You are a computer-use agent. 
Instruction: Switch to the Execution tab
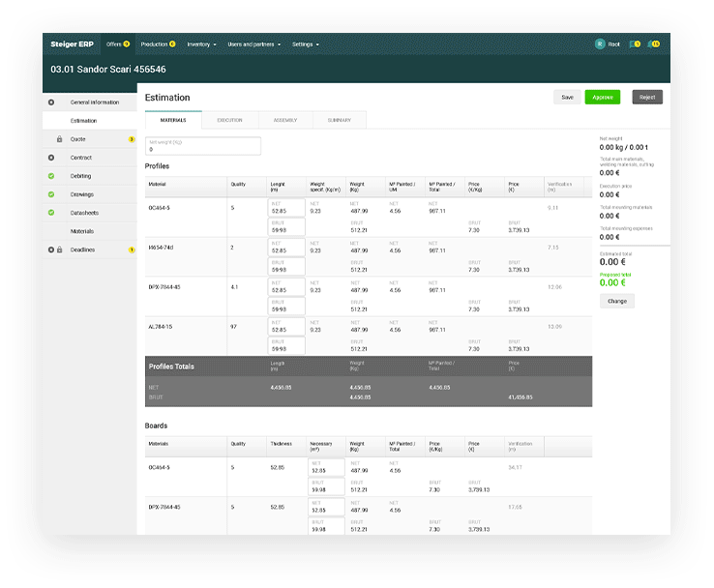(229, 120)
